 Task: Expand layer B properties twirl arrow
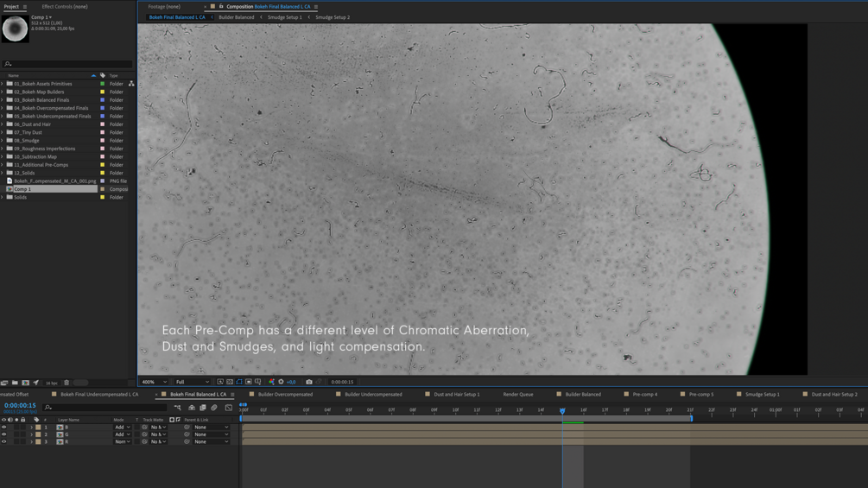(x=32, y=428)
